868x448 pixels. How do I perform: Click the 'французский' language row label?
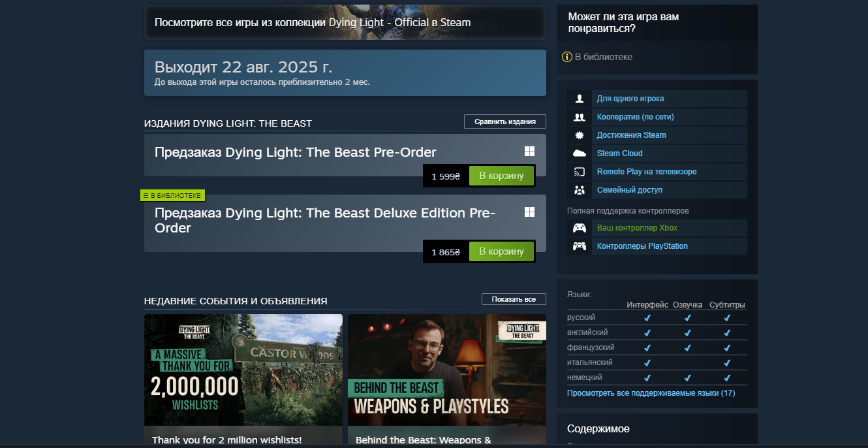pos(591,347)
